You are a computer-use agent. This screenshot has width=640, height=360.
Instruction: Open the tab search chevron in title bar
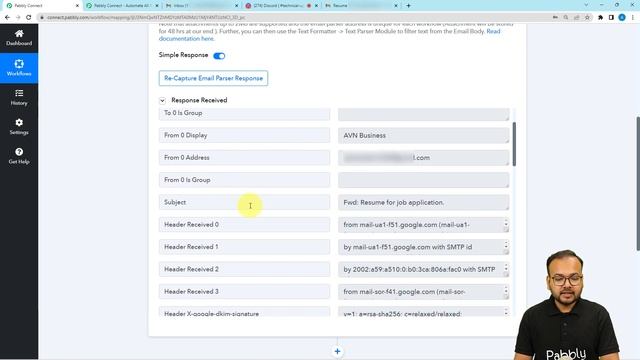586,5
